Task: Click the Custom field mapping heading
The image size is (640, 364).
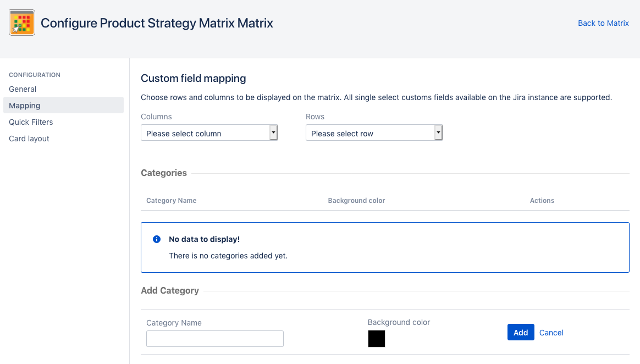Action: [x=193, y=79]
